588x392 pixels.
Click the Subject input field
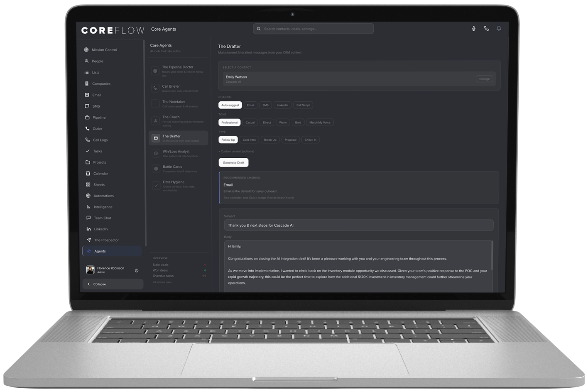[x=359, y=225]
